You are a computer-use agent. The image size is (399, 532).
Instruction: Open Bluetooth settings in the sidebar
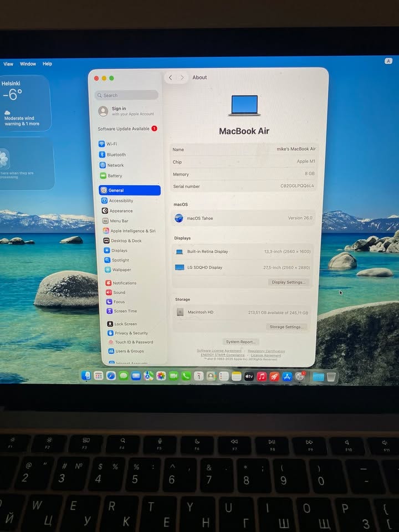pos(112,155)
